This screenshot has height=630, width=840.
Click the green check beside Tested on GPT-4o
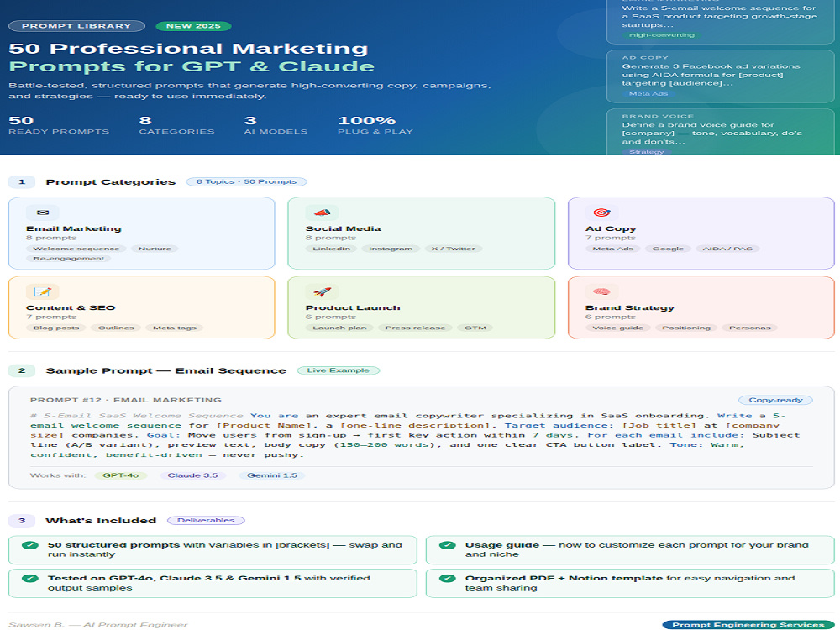point(30,579)
